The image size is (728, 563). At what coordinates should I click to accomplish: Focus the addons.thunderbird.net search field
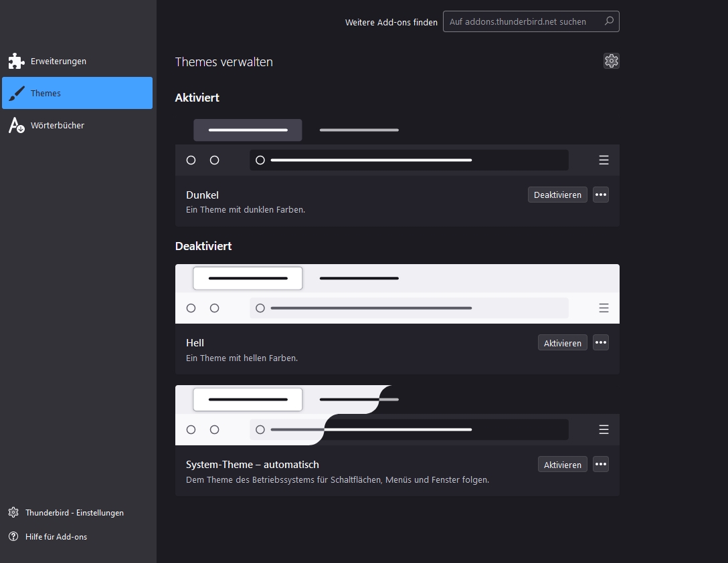(x=531, y=21)
